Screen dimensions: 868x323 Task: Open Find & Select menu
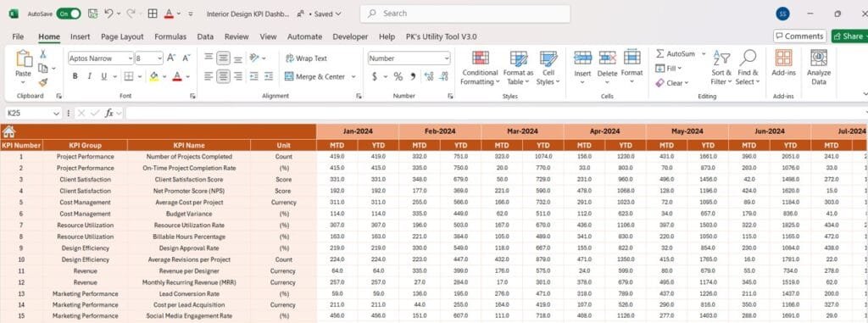coord(748,68)
